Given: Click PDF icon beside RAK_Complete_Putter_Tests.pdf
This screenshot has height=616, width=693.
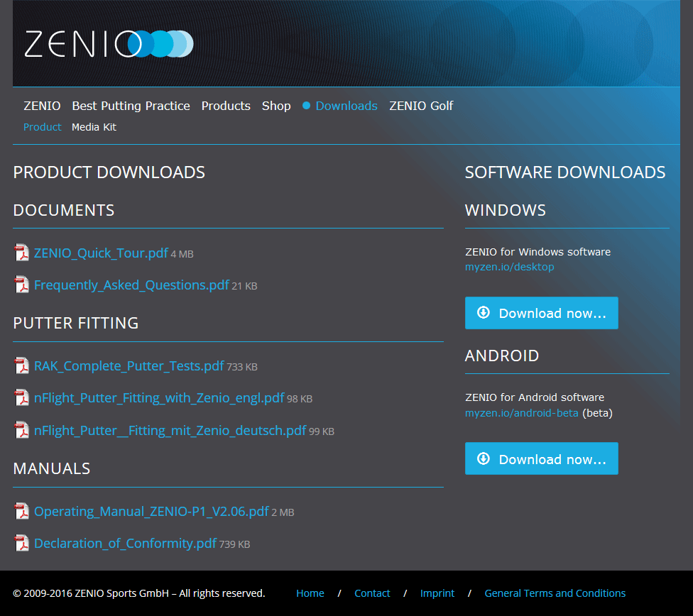Looking at the screenshot, I should (x=22, y=366).
